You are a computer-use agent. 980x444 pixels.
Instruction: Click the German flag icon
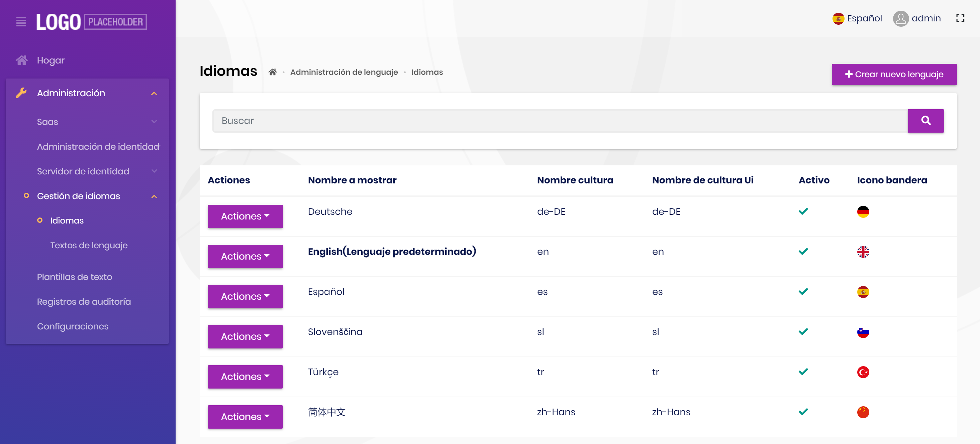[x=863, y=212]
